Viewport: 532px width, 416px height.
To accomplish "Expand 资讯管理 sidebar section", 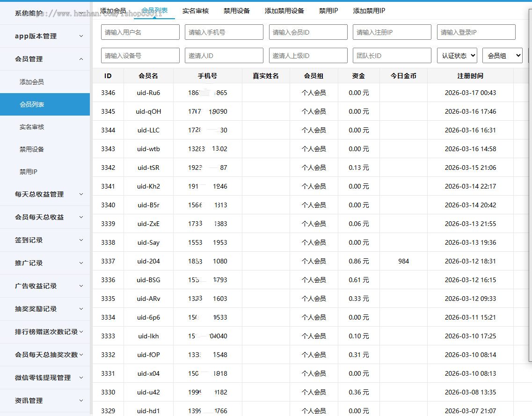I will [45, 401].
